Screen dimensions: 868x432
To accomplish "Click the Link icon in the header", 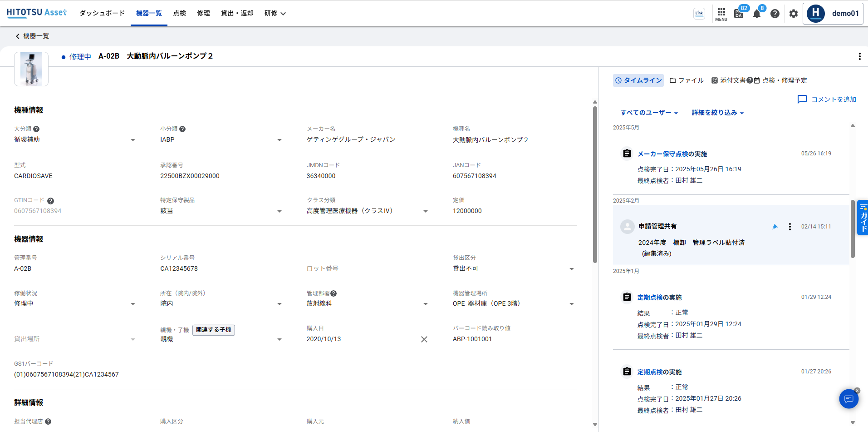I will pos(699,14).
